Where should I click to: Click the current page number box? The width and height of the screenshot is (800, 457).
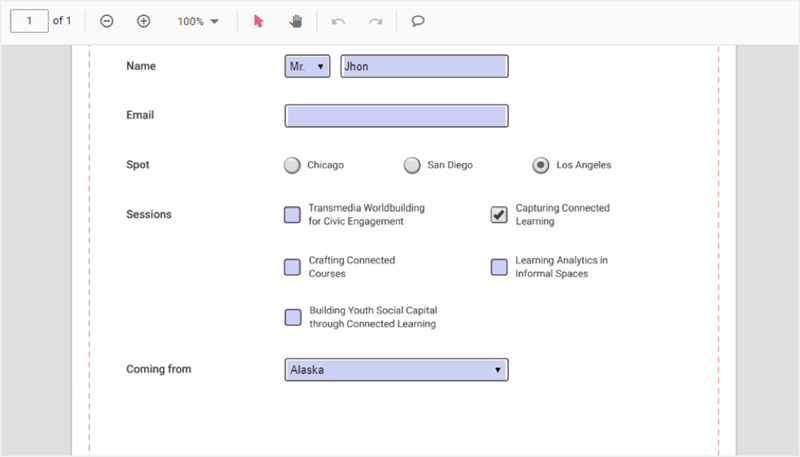pyautogui.click(x=30, y=21)
